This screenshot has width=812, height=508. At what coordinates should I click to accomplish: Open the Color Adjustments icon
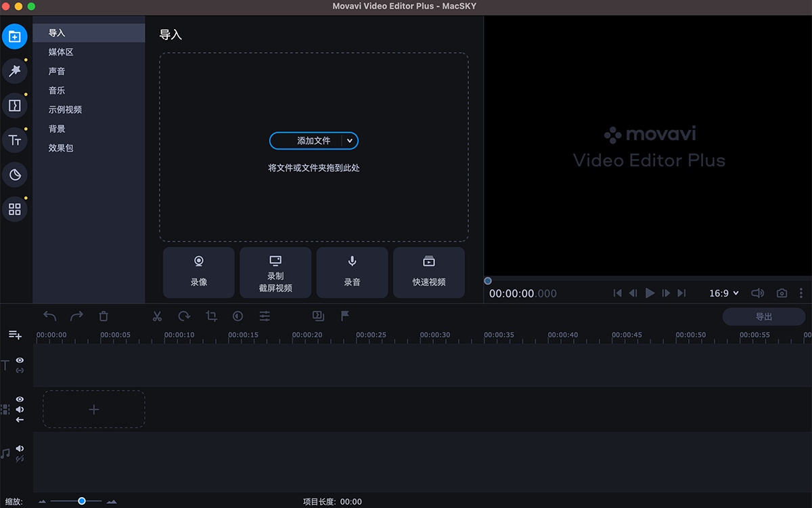click(238, 316)
